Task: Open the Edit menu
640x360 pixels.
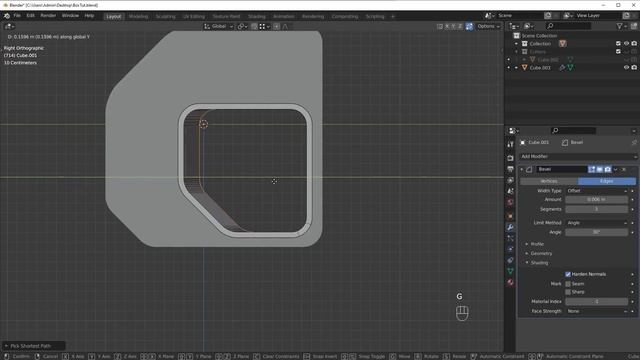Action: coord(31,16)
